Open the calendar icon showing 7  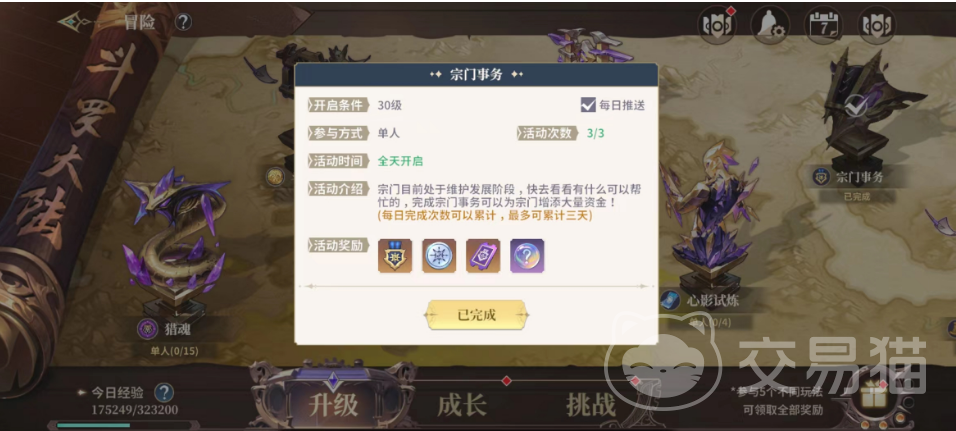click(823, 25)
